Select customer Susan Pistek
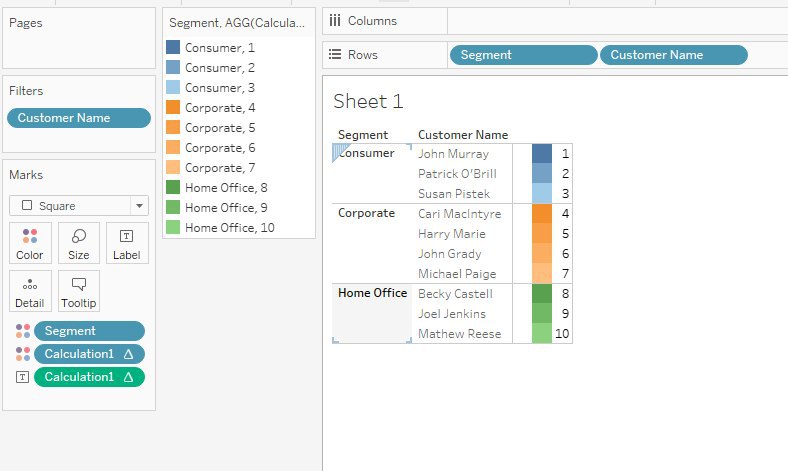 [x=454, y=194]
